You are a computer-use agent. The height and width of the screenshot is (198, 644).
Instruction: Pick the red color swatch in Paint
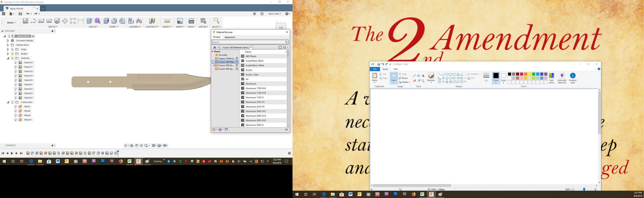521,74
